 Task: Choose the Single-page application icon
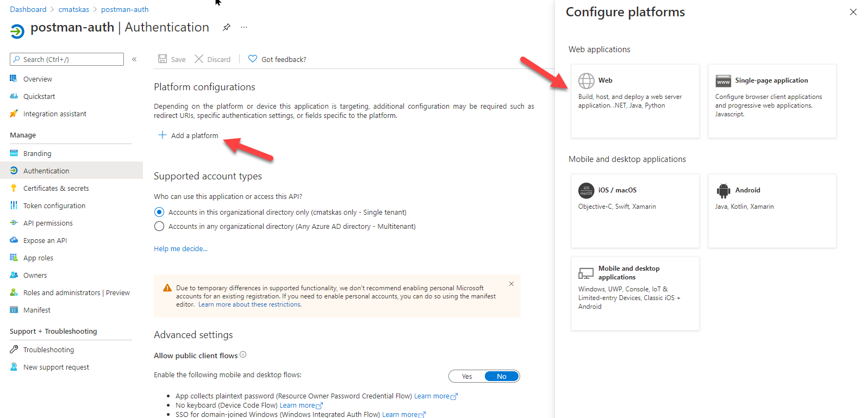723,81
